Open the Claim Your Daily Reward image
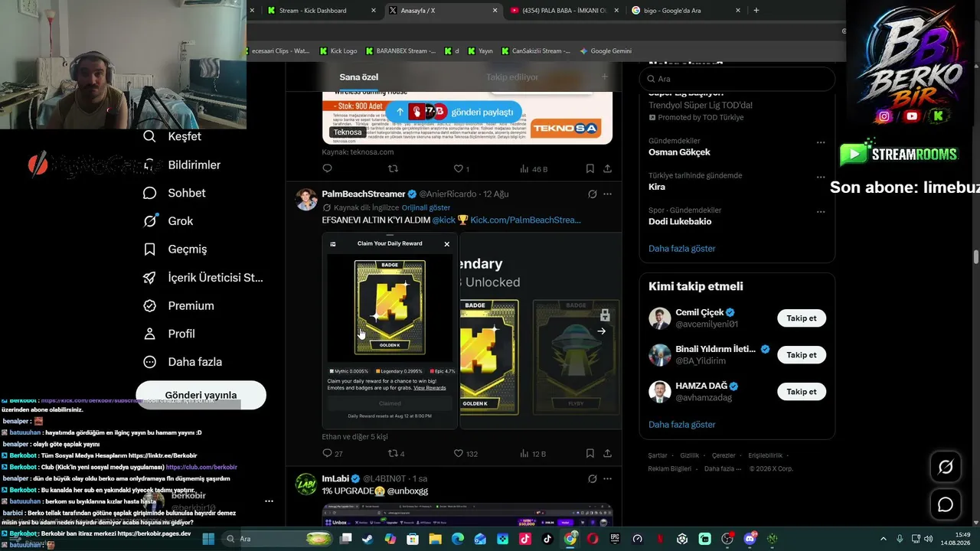 (390, 331)
